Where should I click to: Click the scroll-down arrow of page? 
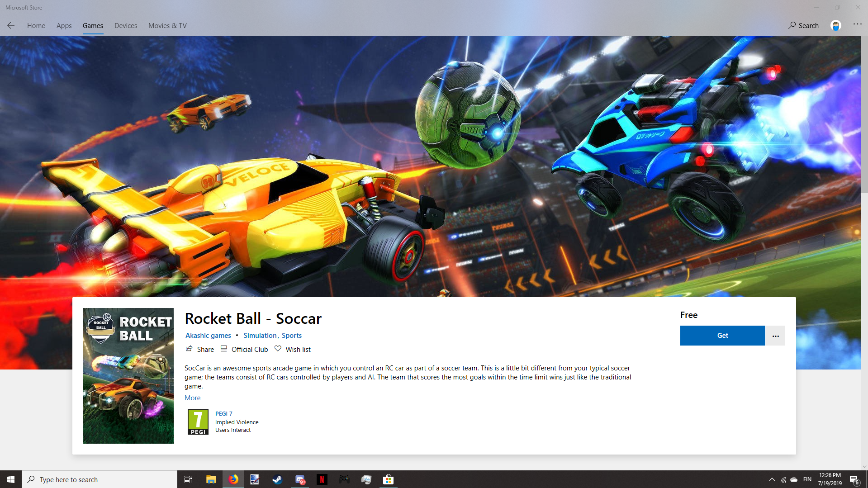(x=864, y=466)
